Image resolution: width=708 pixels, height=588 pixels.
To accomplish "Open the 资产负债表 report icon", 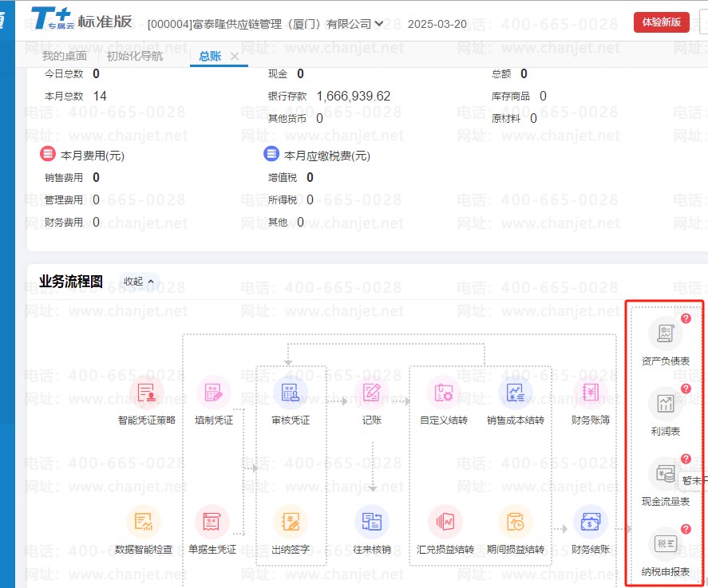I will (x=665, y=333).
